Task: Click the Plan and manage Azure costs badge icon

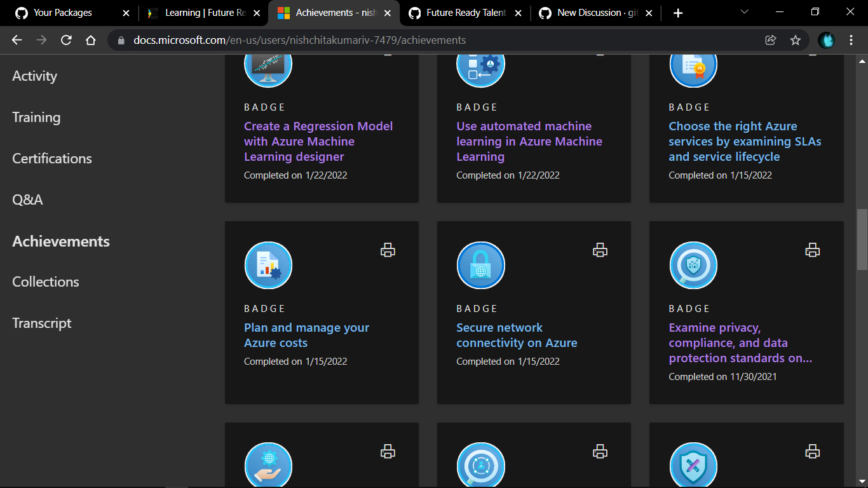Action: click(x=268, y=266)
